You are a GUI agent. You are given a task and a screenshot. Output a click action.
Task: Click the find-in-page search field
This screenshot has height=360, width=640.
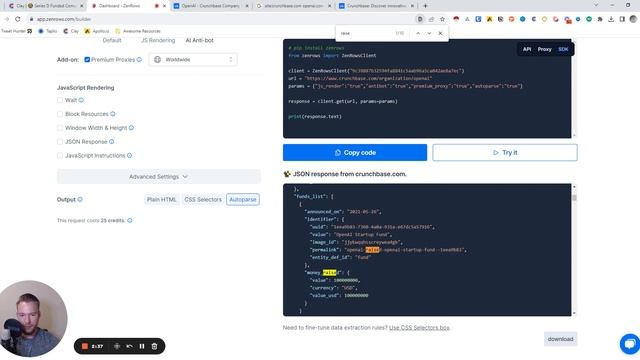click(x=365, y=33)
